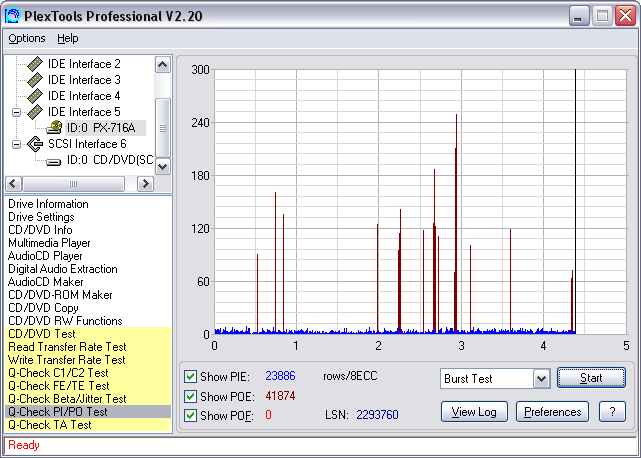This screenshot has width=641, height=458.
Task: Toggle the Show POE checkbox
Action: pos(190,396)
